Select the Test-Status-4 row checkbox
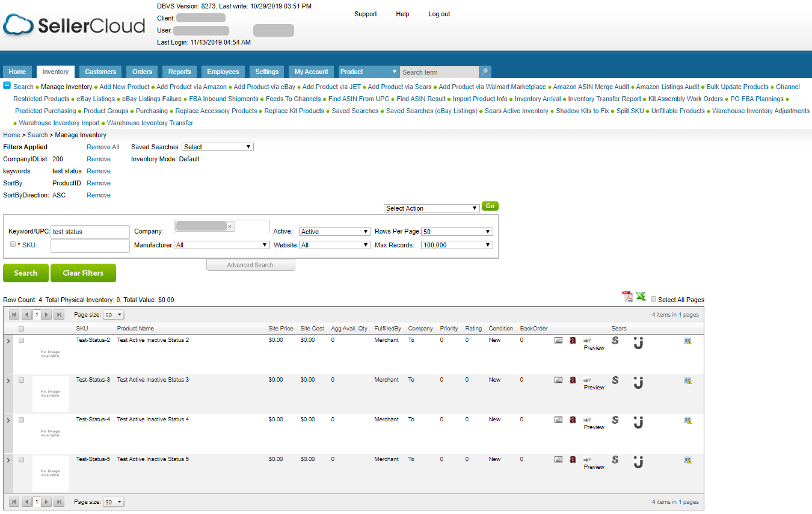 (x=22, y=420)
